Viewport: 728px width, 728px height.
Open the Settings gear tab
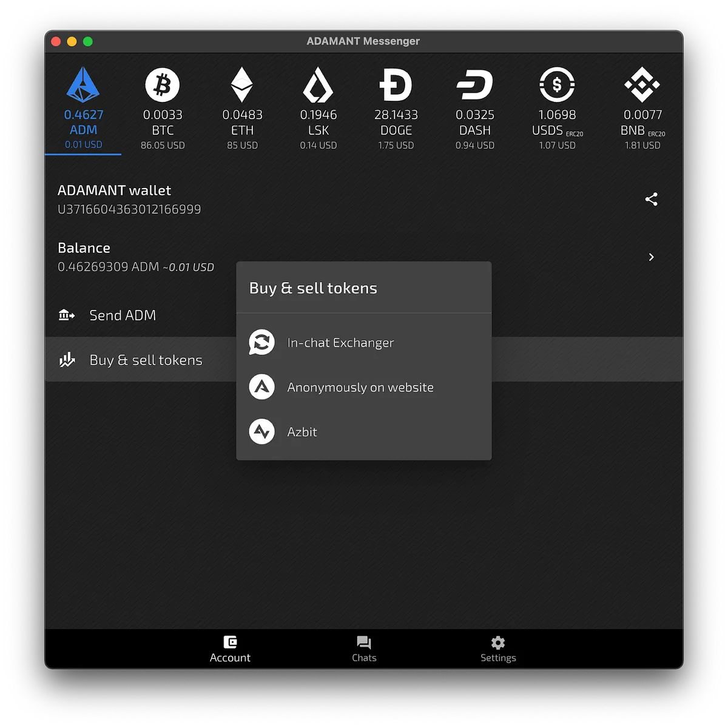tap(498, 649)
